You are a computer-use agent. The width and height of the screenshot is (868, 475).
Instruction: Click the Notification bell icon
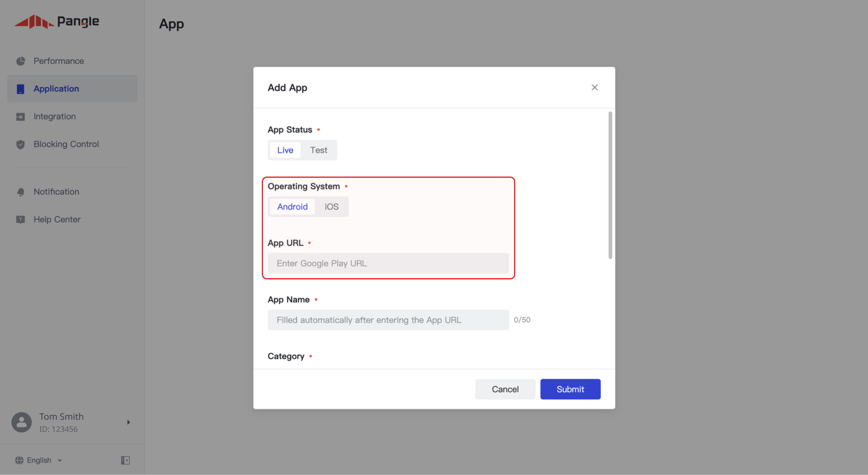tap(21, 192)
